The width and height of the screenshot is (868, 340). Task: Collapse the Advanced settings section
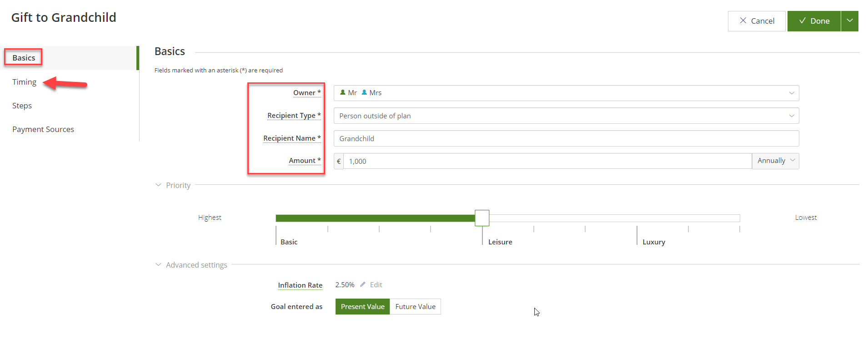pos(158,265)
